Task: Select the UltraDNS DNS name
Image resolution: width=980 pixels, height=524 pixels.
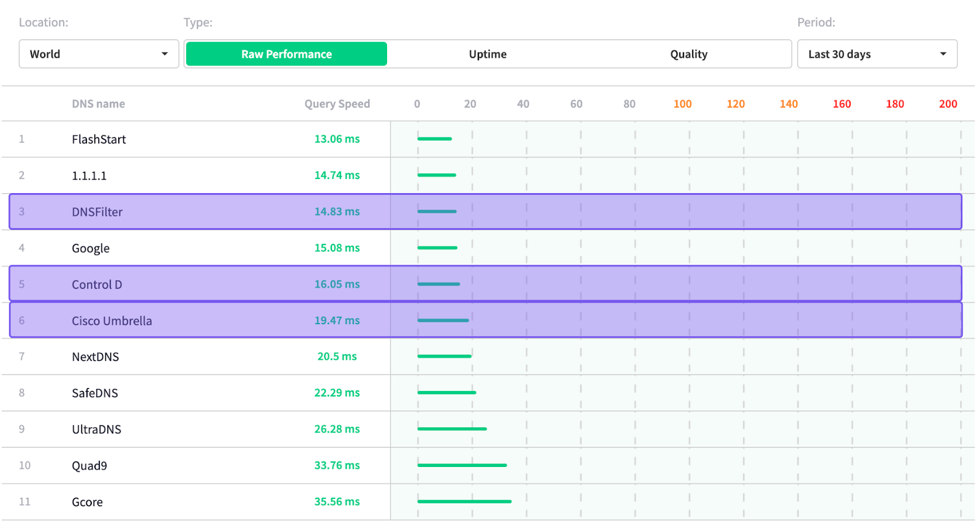Action: tap(97, 429)
